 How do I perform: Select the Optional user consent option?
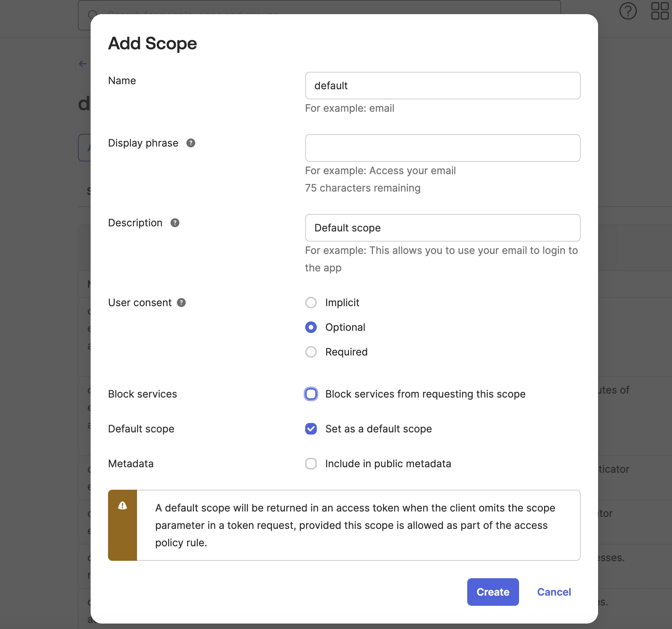click(311, 327)
